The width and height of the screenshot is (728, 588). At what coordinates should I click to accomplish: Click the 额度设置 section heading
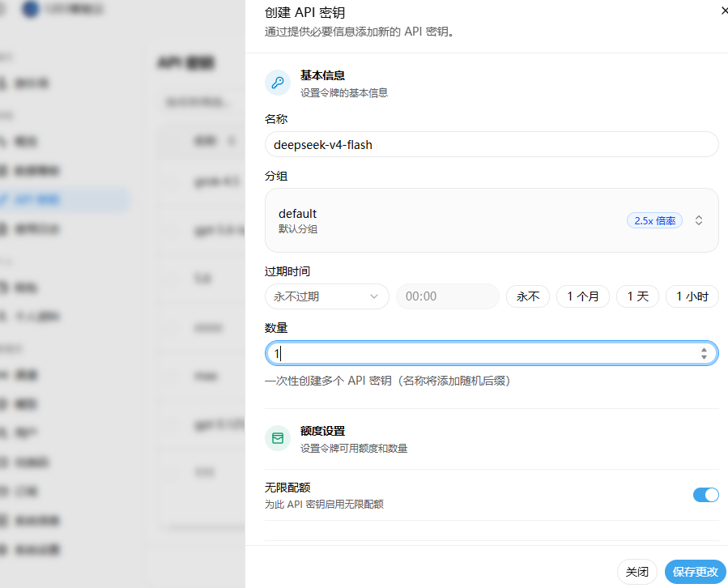322,431
